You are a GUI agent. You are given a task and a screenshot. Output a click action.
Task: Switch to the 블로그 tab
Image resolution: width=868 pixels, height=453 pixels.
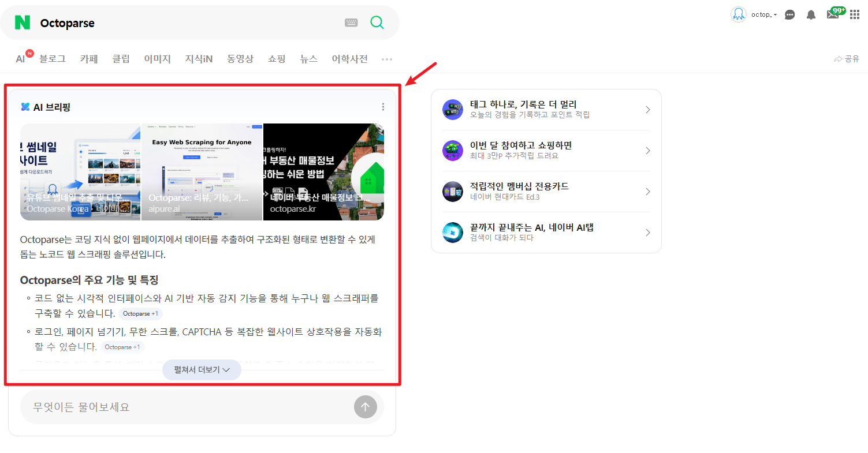click(x=53, y=59)
